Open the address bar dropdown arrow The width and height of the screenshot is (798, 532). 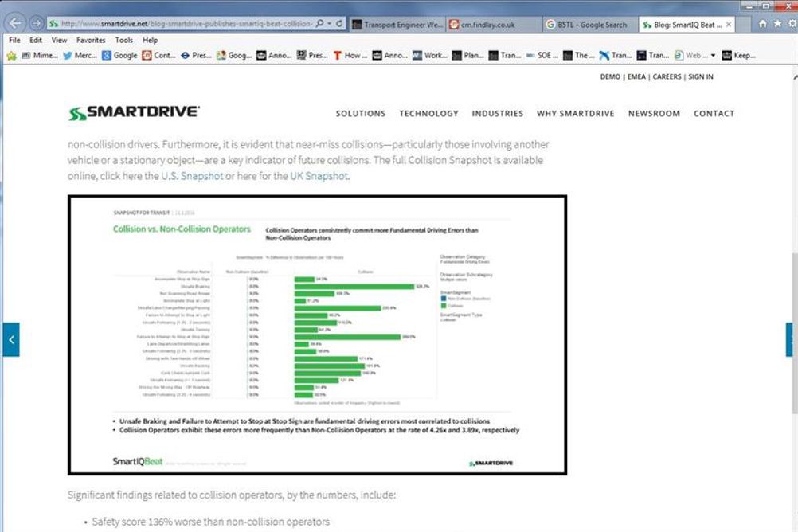[x=329, y=23]
